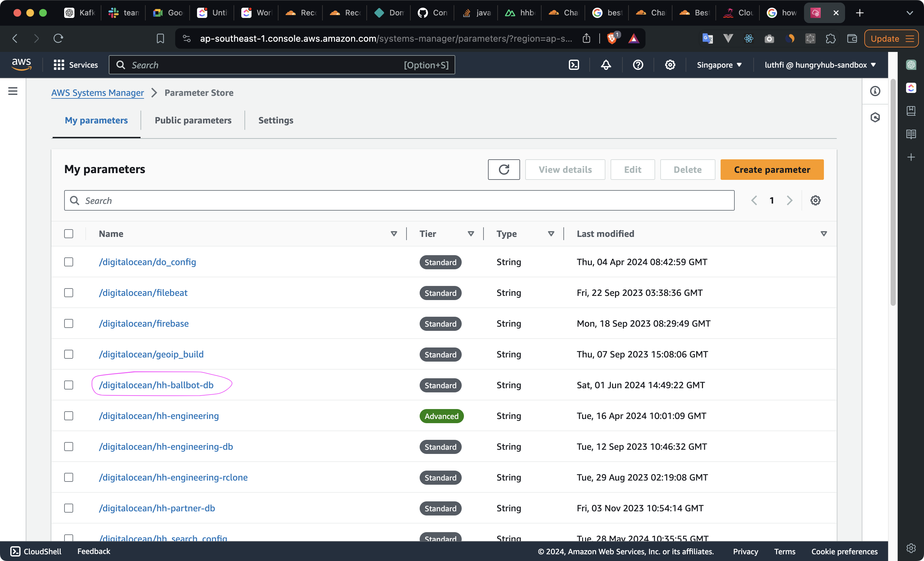The height and width of the screenshot is (561, 924).
Task: Open the info panel icon on right
Action: coord(875,91)
